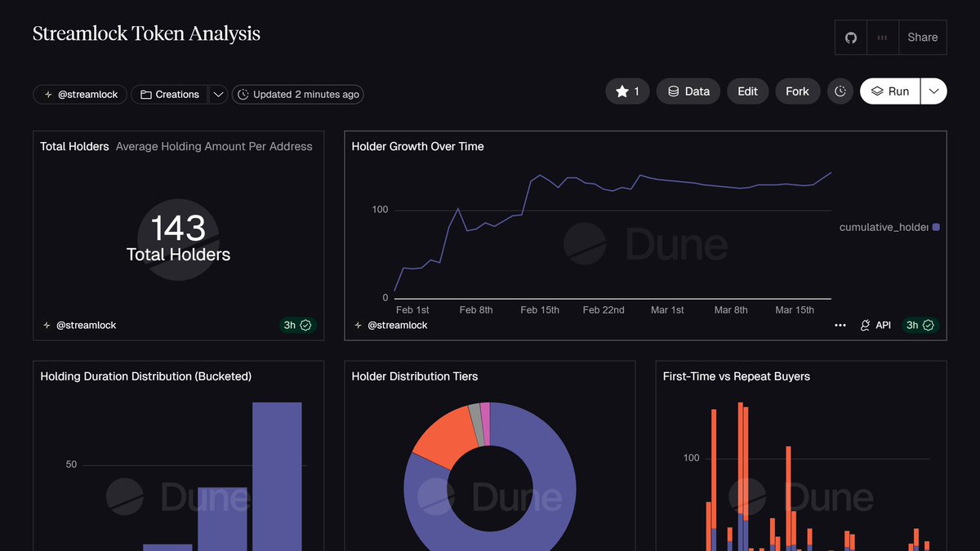The height and width of the screenshot is (551, 980).
Task: Toggle the cumulative_holder legend swatch
Action: [x=936, y=227]
